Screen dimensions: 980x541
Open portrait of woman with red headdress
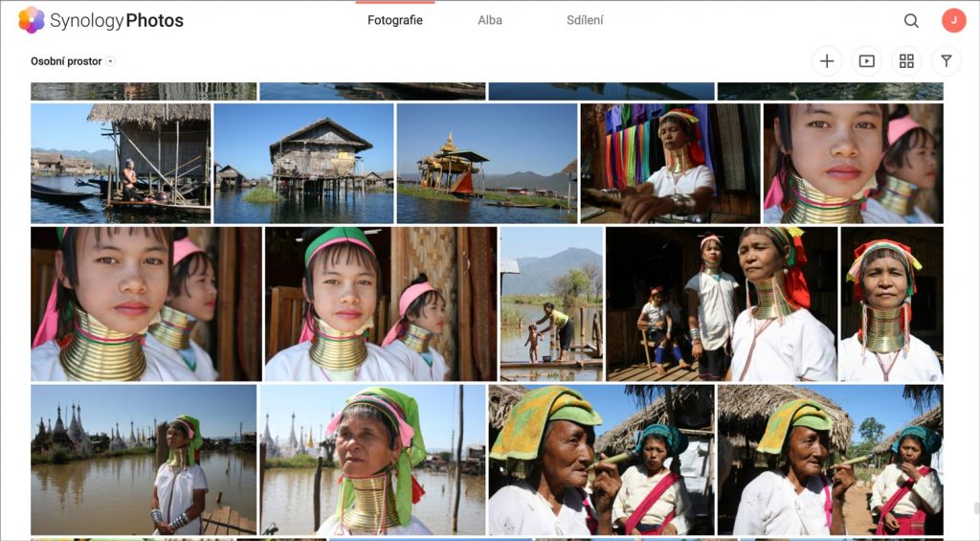891,304
